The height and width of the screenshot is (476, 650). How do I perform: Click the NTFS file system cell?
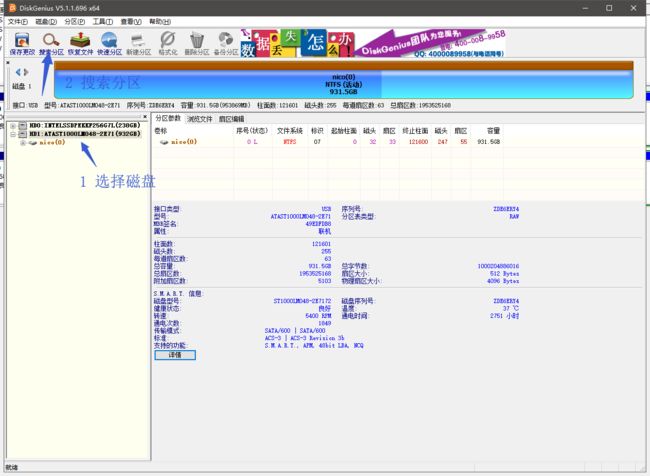[290, 142]
